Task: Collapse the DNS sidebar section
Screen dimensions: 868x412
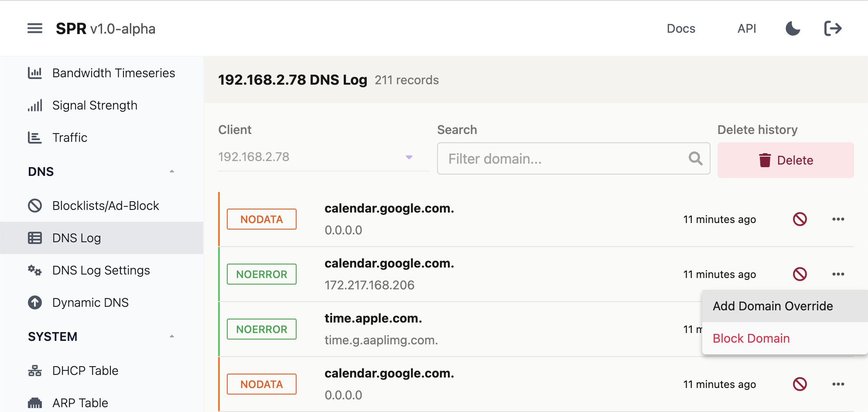Action: [172, 172]
